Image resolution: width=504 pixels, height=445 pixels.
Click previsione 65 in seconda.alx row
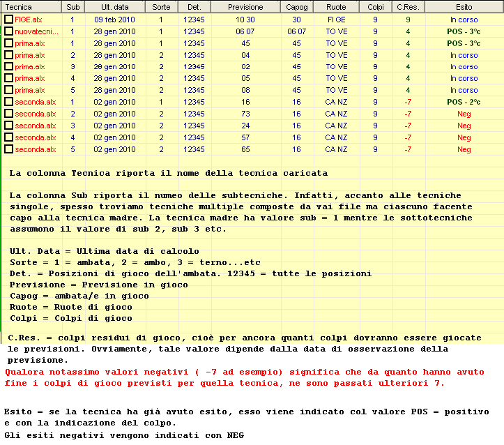(245, 149)
